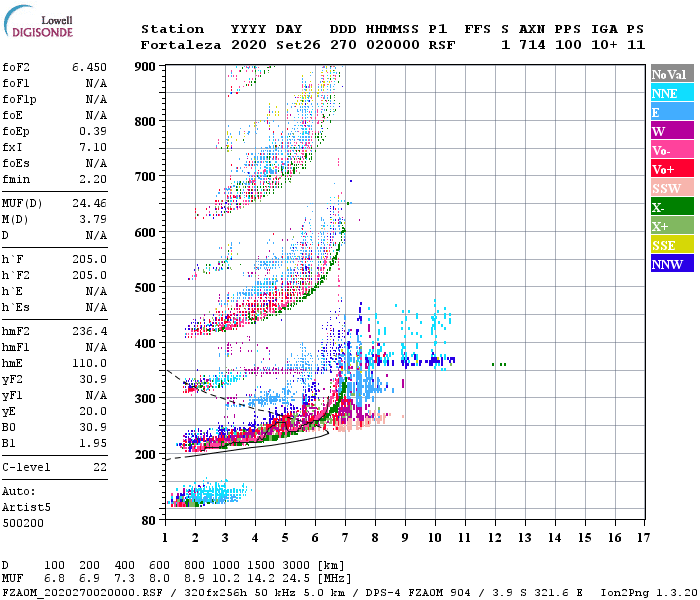700x600 pixels.
Task: Select the NoVal gray legend swatch
Action: (x=672, y=74)
